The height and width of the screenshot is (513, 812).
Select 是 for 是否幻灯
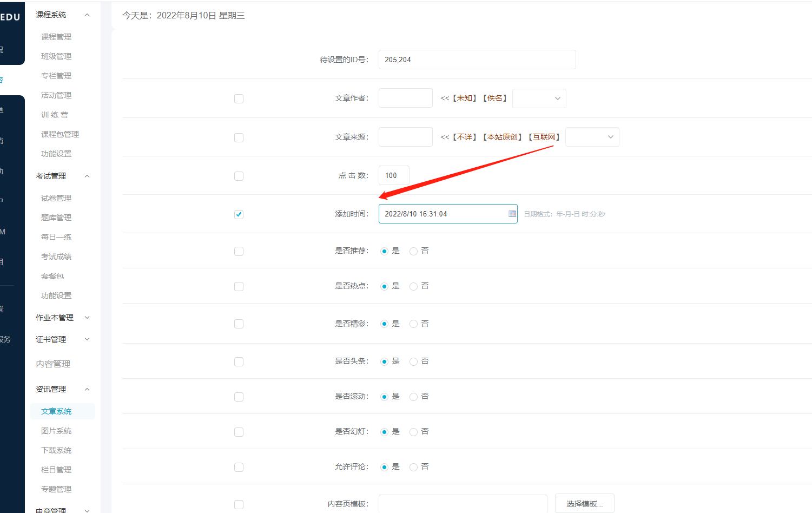pos(384,431)
